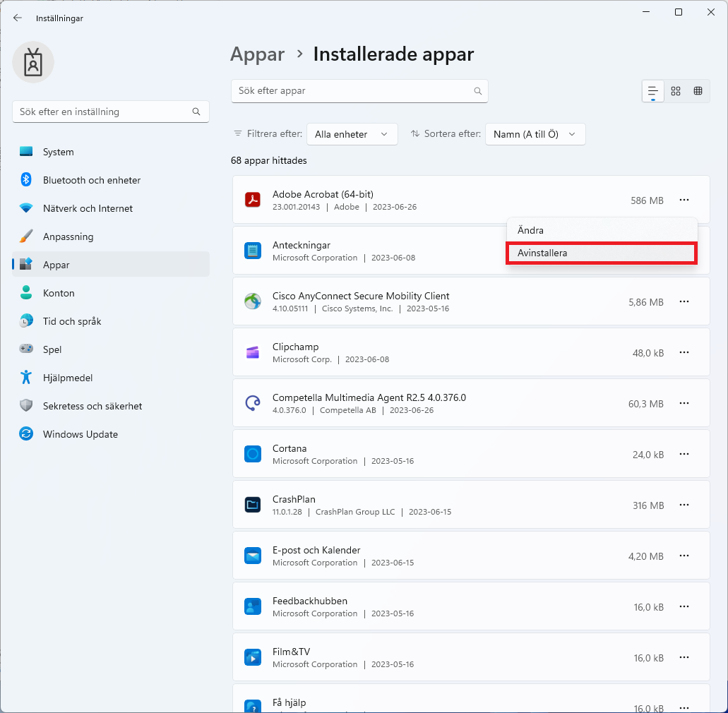
Task: Click the 'Inställningar' window title
Action: point(59,18)
